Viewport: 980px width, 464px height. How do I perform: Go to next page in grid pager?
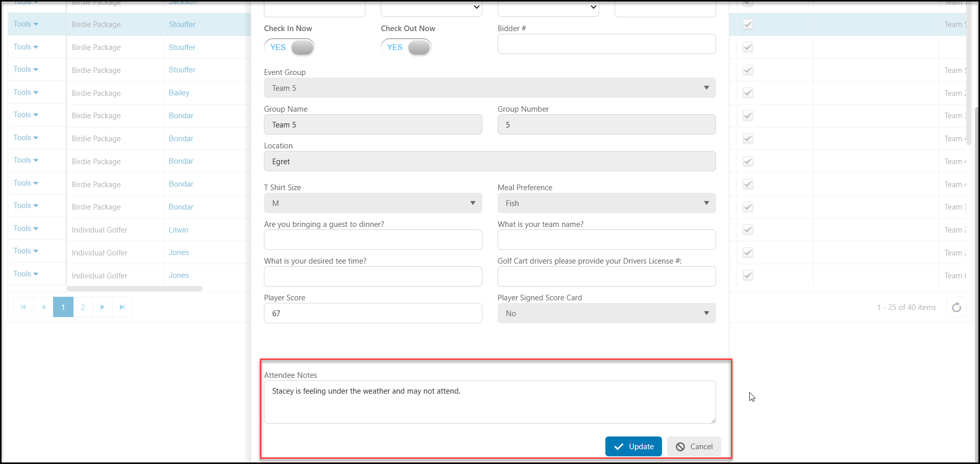(103, 307)
